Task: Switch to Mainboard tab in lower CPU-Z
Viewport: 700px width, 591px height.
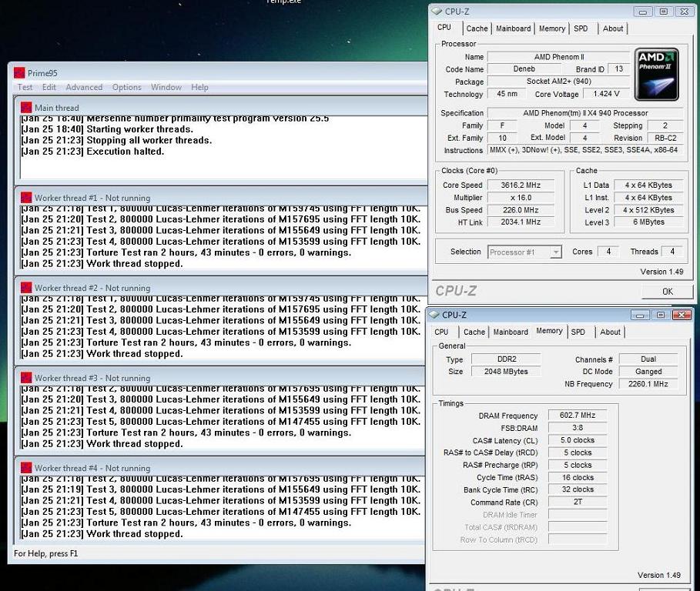Action: pos(511,332)
